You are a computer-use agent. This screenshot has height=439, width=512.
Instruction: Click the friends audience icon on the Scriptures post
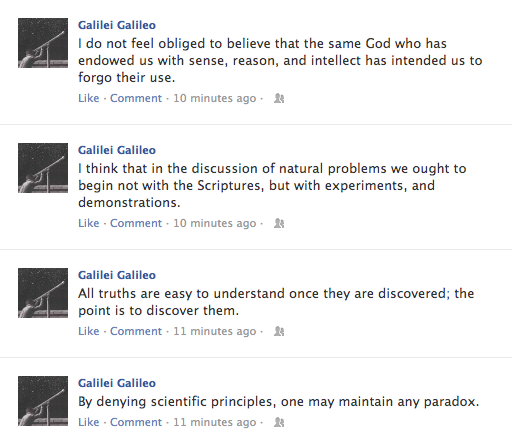(279, 223)
